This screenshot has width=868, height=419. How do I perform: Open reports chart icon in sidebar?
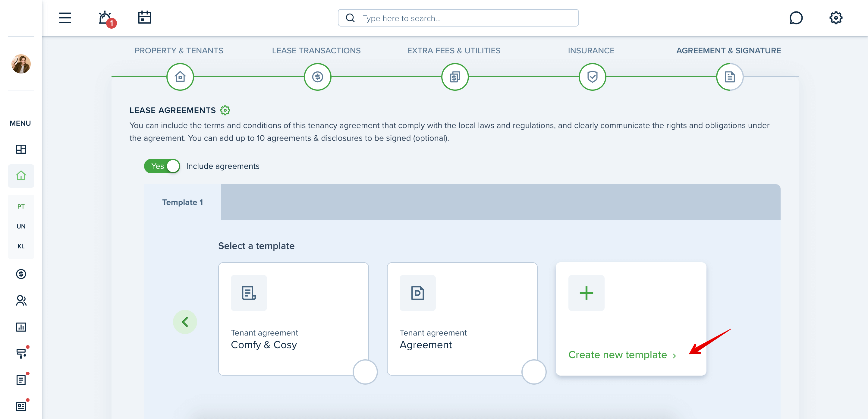(21, 327)
